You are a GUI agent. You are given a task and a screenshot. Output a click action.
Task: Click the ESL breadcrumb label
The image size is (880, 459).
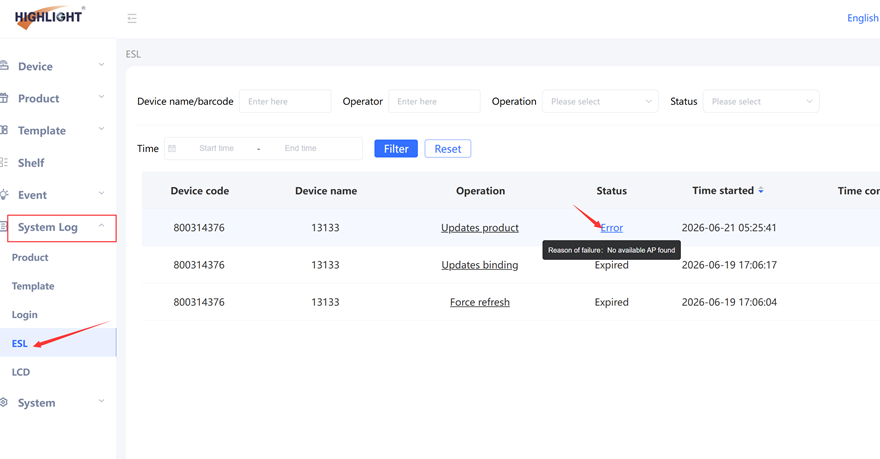(x=133, y=54)
